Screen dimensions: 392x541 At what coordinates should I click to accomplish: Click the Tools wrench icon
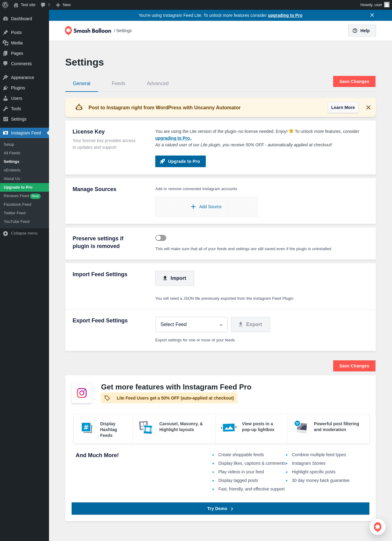[x=6, y=109]
